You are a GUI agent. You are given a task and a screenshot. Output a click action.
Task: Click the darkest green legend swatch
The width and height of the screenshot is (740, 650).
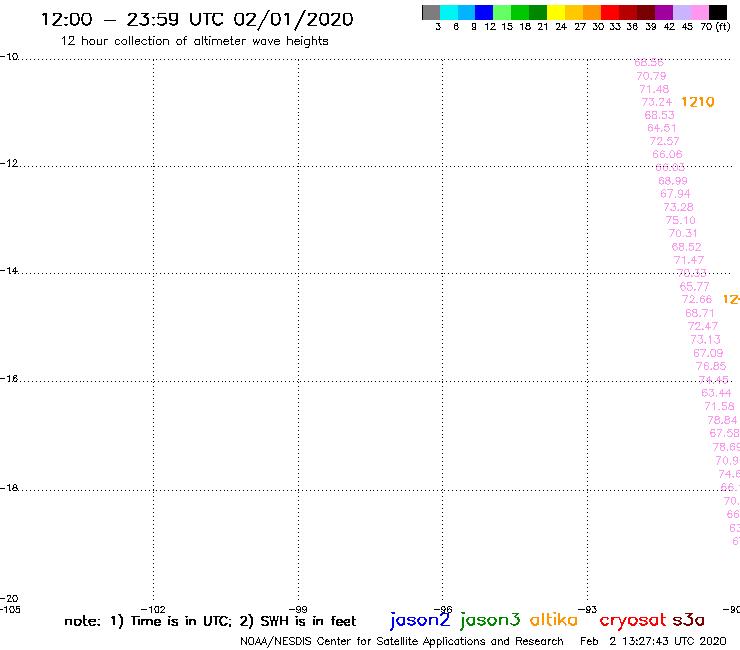point(538,12)
